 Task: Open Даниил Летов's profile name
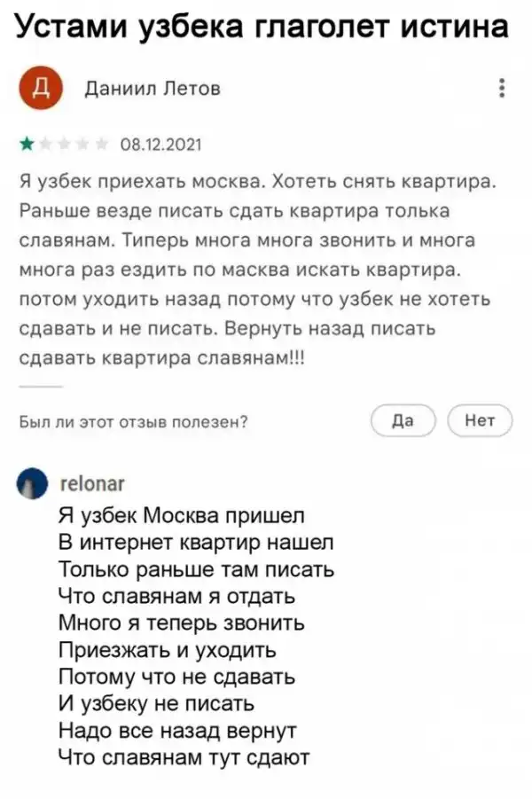pyautogui.click(x=152, y=89)
